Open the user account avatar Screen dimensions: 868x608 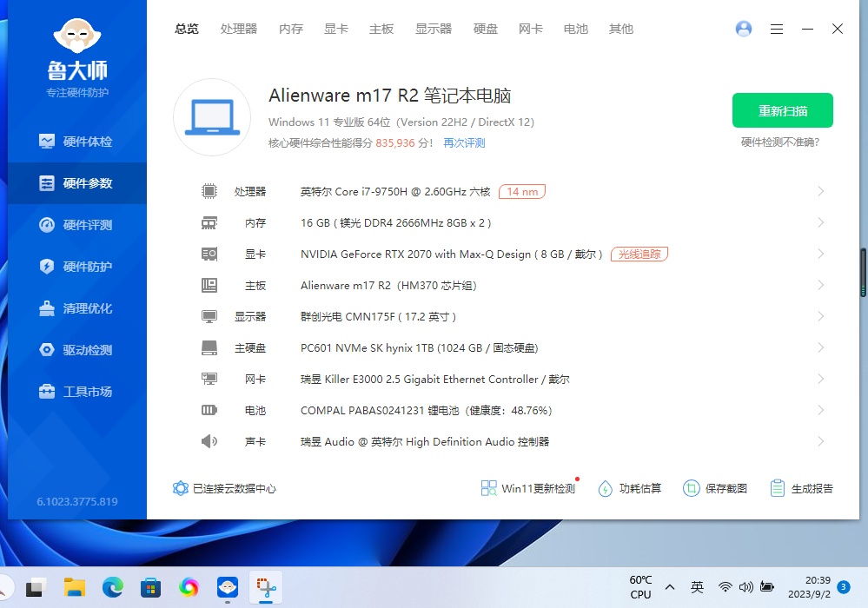(x=744, y=29)
